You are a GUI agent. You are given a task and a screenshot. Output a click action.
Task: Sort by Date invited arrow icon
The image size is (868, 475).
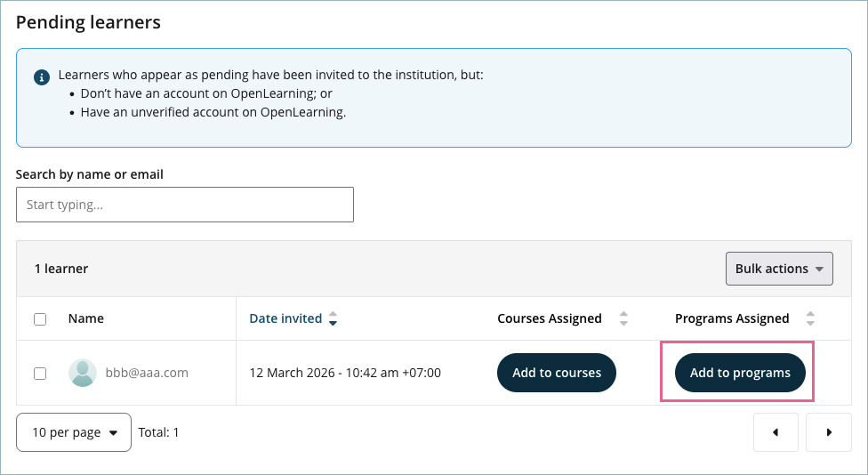(333, 318)
